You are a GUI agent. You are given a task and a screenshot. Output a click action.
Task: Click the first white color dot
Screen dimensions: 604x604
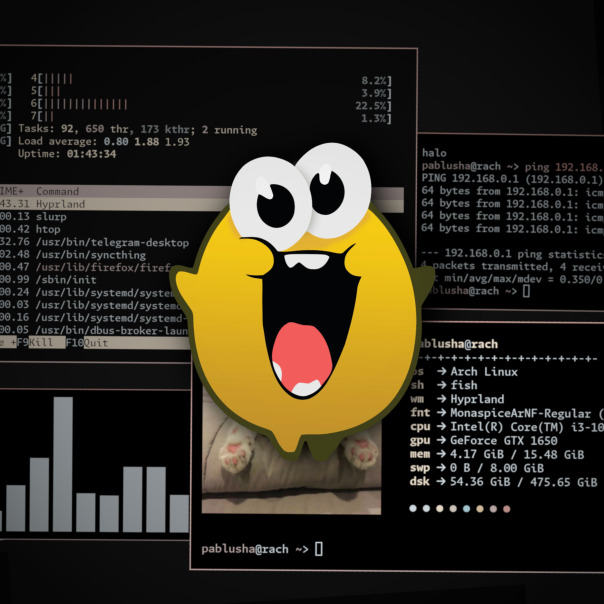[x=413, y=508]
